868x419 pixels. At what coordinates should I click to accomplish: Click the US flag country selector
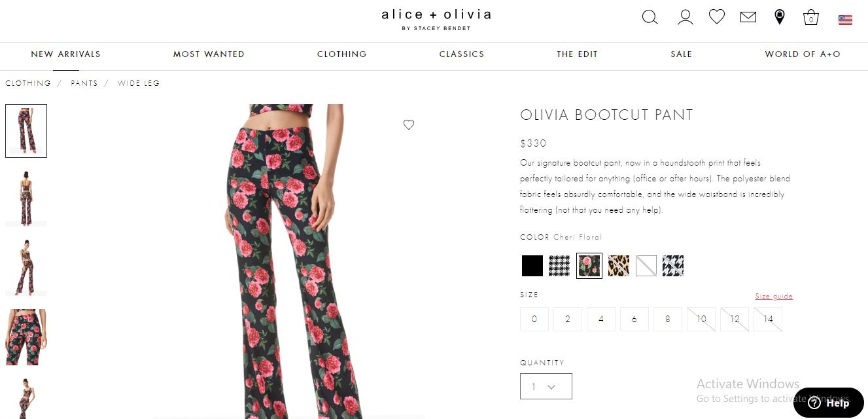[845, 20]
